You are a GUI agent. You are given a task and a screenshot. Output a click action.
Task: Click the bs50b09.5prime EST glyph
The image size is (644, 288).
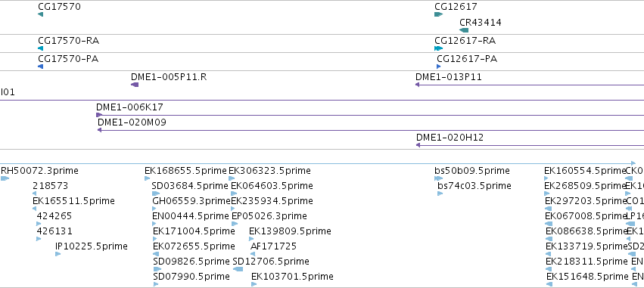click(x=439, y=178)
